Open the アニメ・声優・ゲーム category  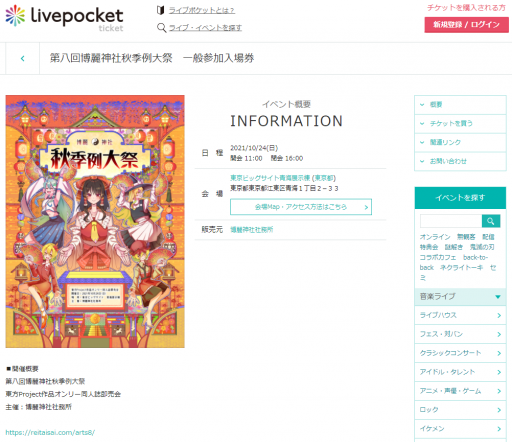[x=460, y=391]
